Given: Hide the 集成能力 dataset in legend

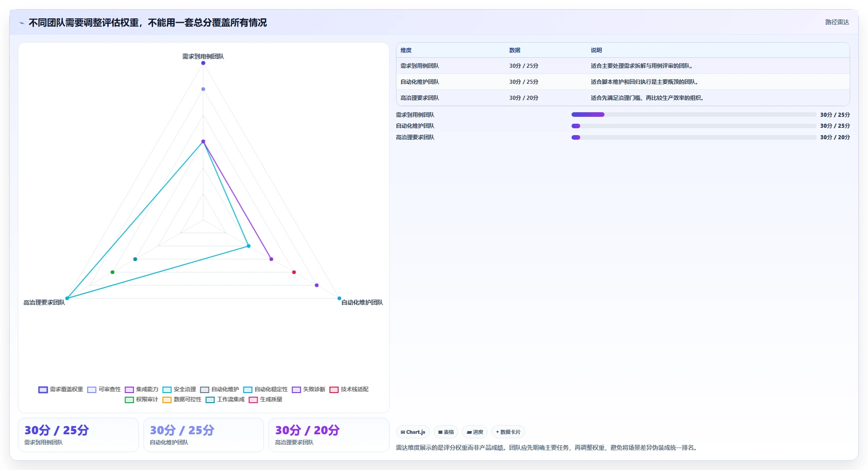Looking at the screenshot, I should point(142,389).
